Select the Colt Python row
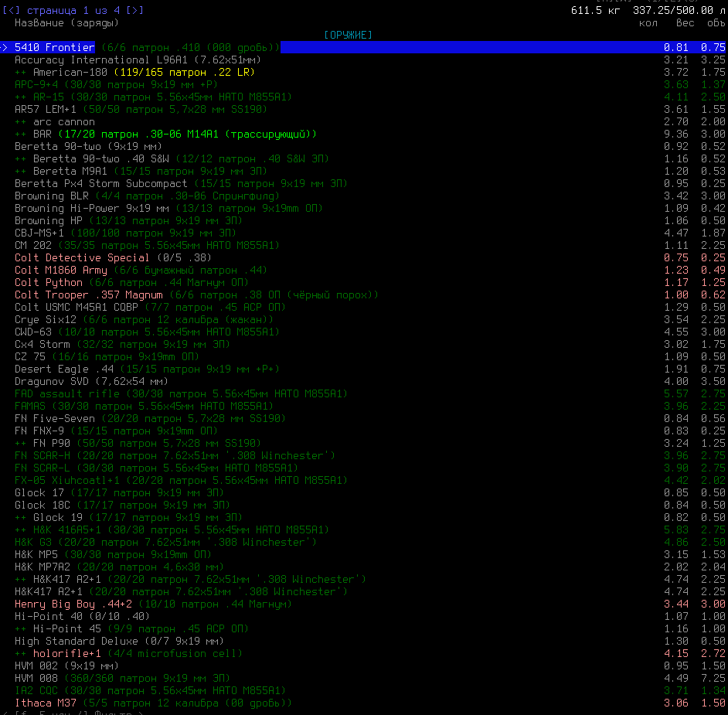The width and height of the screenshot is (728, 715). pyautogui.click(x=364, y=283)
